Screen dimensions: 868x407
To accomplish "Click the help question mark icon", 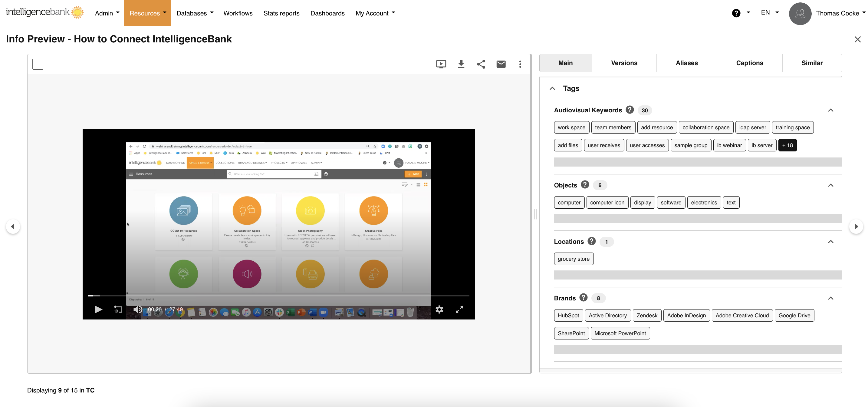I will point(737,13).
